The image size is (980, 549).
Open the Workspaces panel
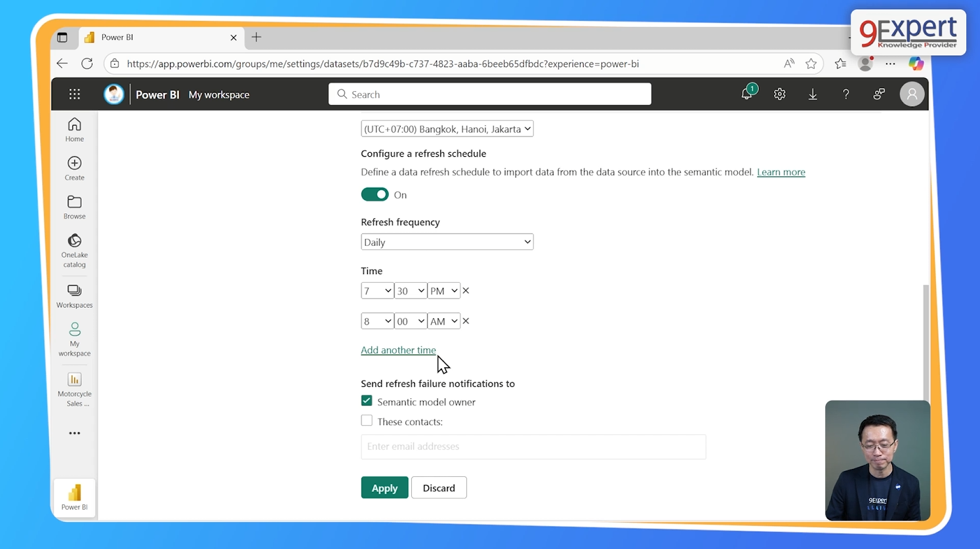[x=74, y=295]
